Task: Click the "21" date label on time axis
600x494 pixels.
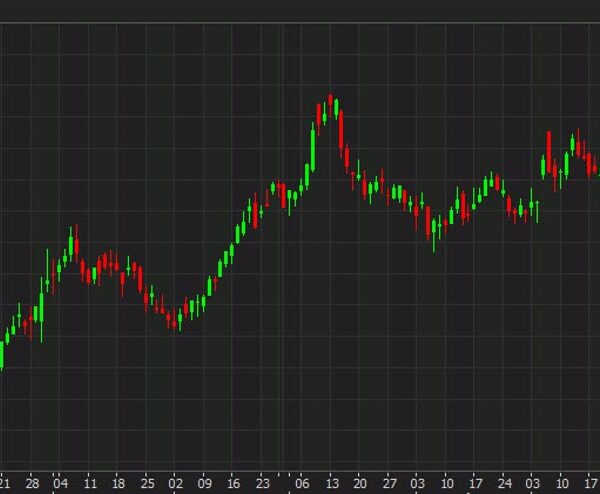Action: click(x=6, y=479)
